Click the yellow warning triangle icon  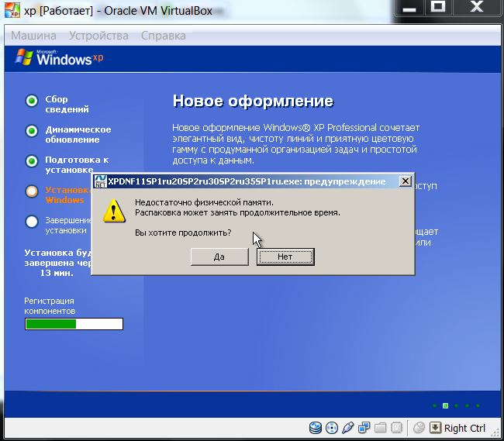[x=113, y=210]
